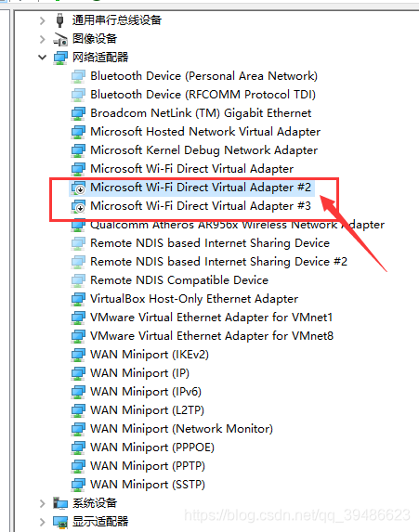Click the folder icon beside 系统设备
This screenshot has height=532, width=419.
(x=60, y=503)
